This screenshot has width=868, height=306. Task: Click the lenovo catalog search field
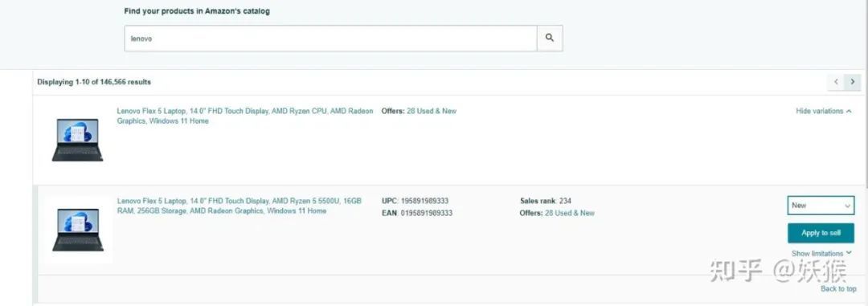pos(330,39)
